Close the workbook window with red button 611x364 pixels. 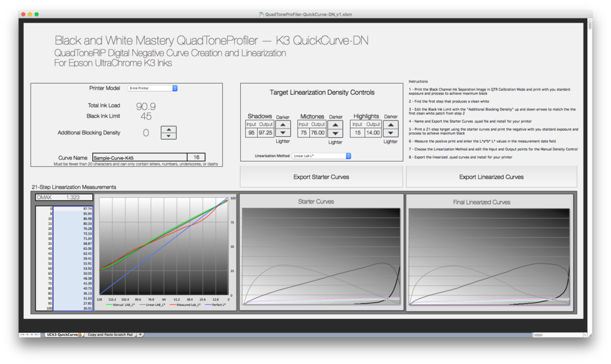pos(23,15)
